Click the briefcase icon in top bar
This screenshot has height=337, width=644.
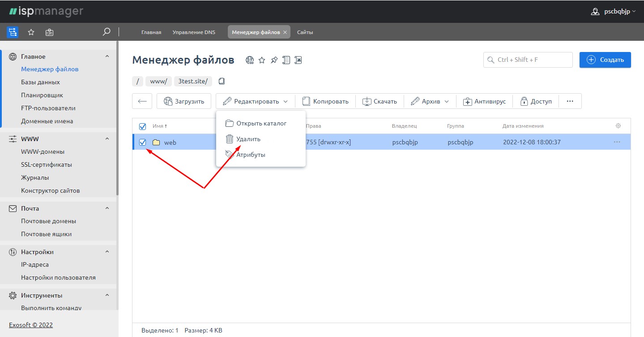pos(50,32)
